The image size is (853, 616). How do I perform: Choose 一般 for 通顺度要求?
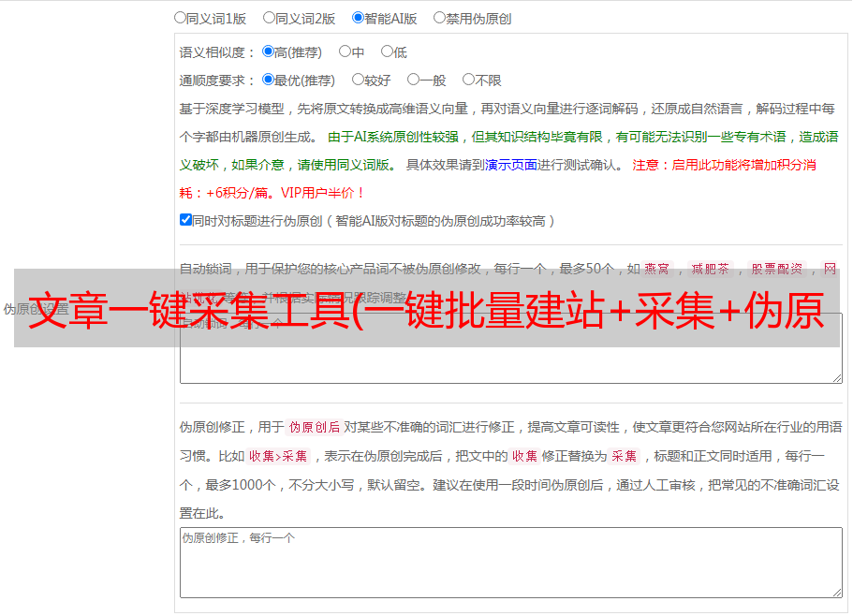coord(413,80)
